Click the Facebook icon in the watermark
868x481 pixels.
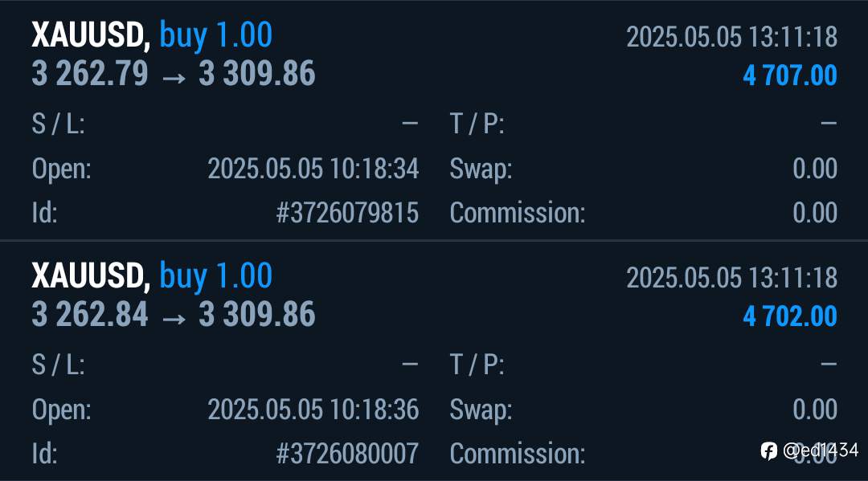[x=769, y=451]
